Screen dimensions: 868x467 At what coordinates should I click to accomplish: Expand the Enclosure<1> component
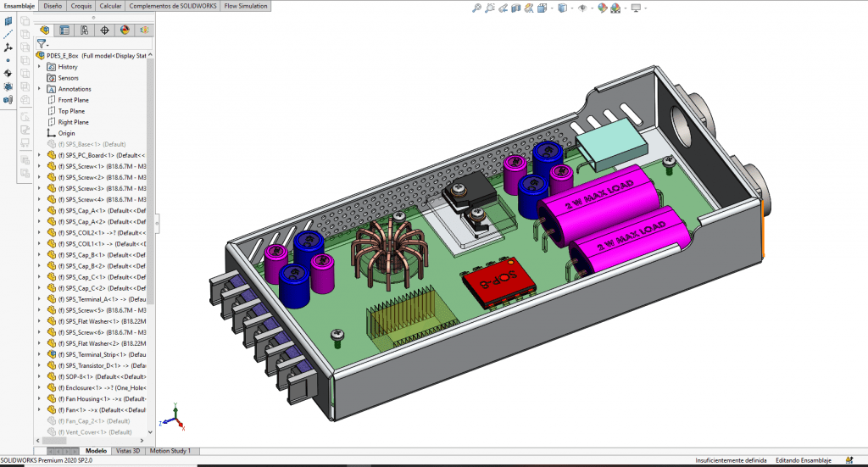(x=39, y=387)
